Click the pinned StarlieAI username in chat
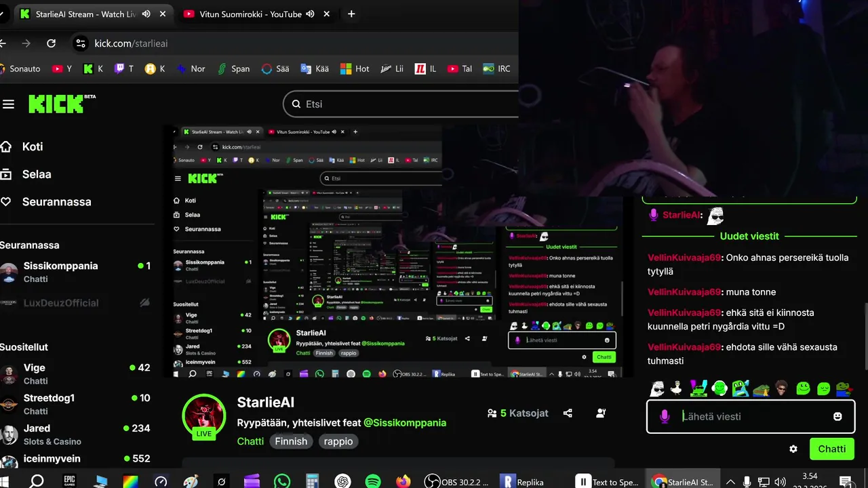Screen dimensions: 868x488 click(x=682, y=215)
